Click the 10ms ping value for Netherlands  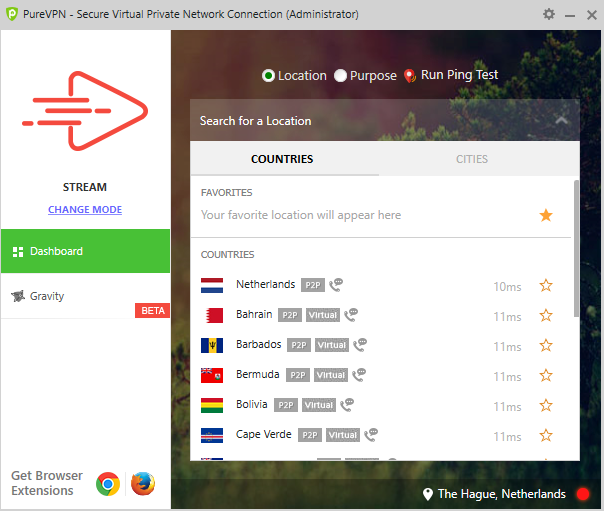point(507,287)
